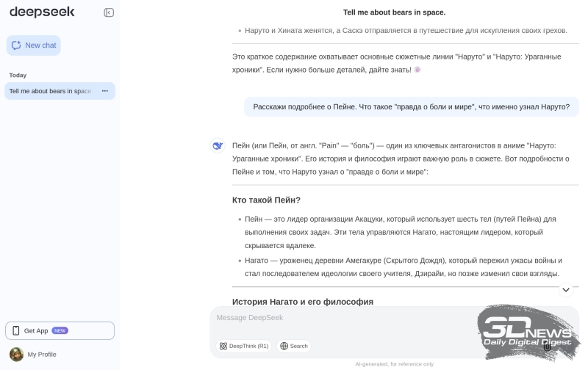Click the chat title at the top

pyautogui.click(x=394, y=12)
